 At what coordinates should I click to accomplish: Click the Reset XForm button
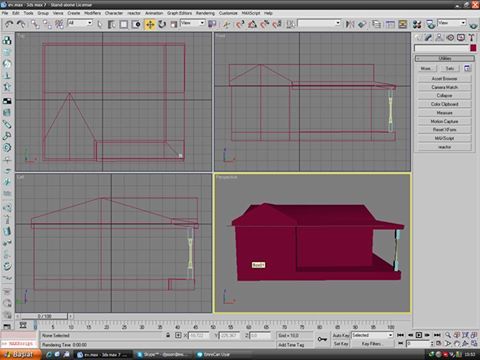444,130
